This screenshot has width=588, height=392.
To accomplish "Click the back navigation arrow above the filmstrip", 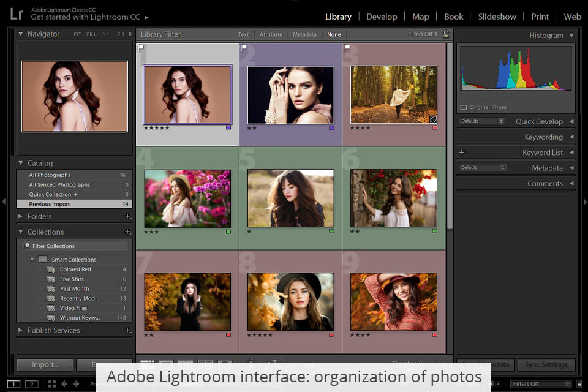I will pyautogui.click(x=64, y=384).
